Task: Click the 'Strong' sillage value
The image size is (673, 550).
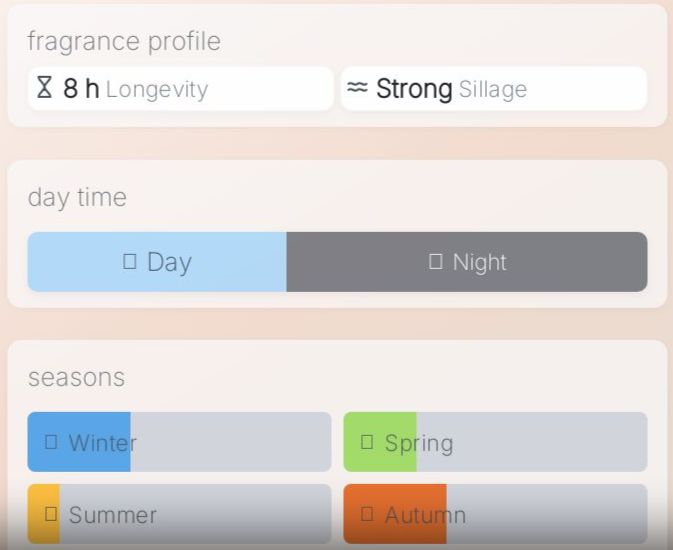Action: [414, 89]
